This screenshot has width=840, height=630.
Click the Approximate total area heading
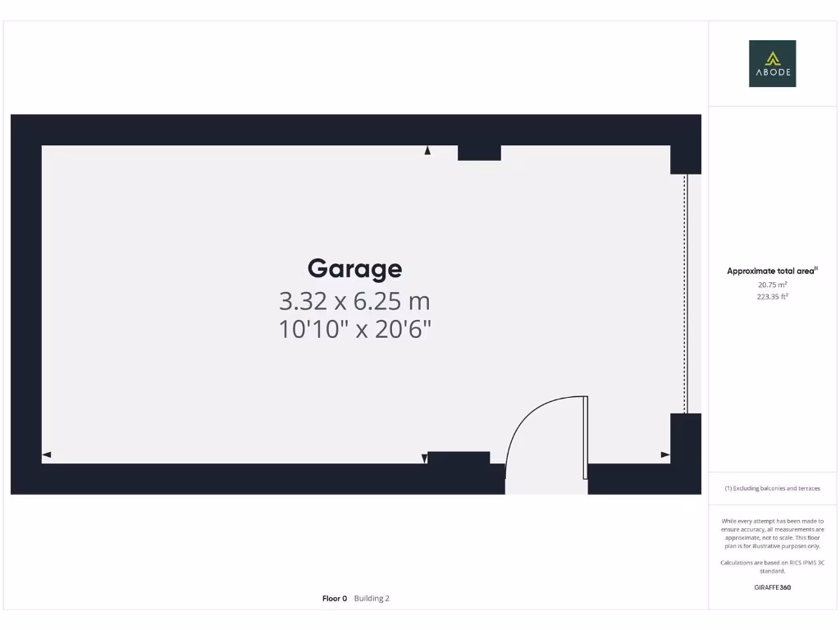[x=772, y=271]
